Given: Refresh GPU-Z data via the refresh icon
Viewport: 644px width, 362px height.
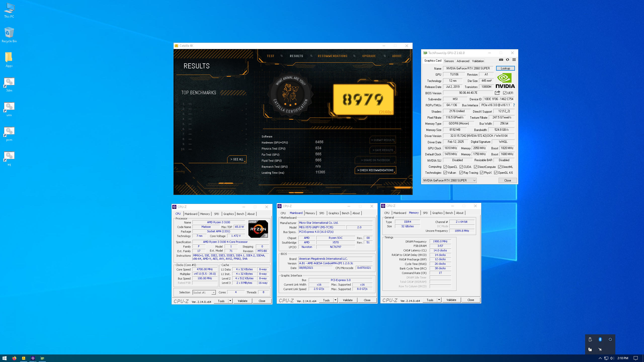Looking at the screenshot, I should coord(507,60).
